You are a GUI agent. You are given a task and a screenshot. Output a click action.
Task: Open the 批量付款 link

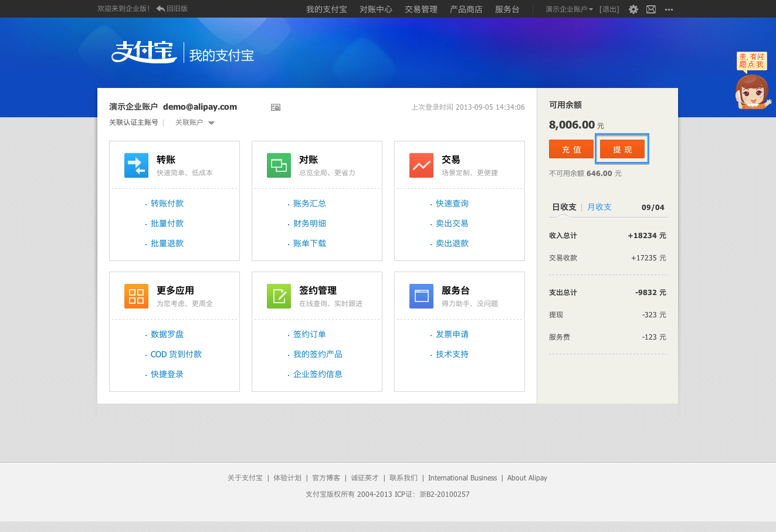click(x=167, y=223)
